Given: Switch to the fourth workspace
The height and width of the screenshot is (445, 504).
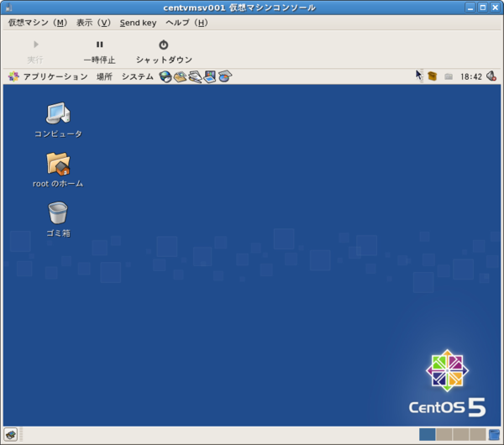Looking at the screenshot, I should pyautogui.click(x=478, y=435).
